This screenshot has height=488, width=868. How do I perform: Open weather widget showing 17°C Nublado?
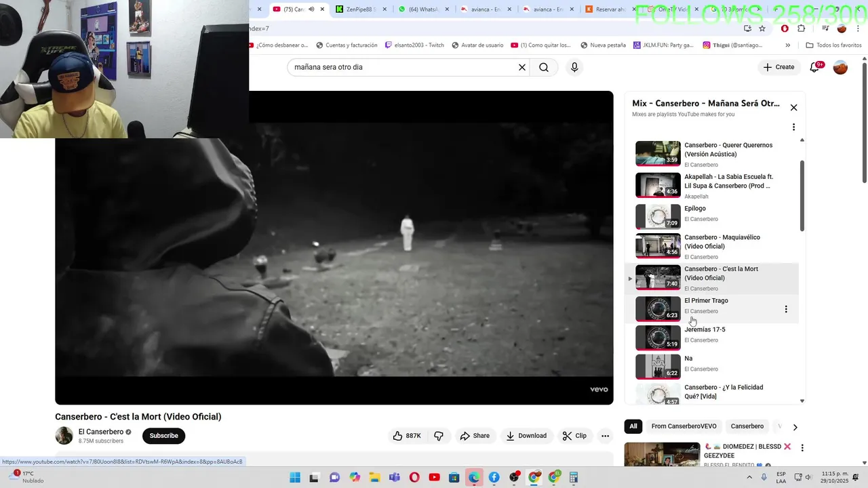(27, 477)
